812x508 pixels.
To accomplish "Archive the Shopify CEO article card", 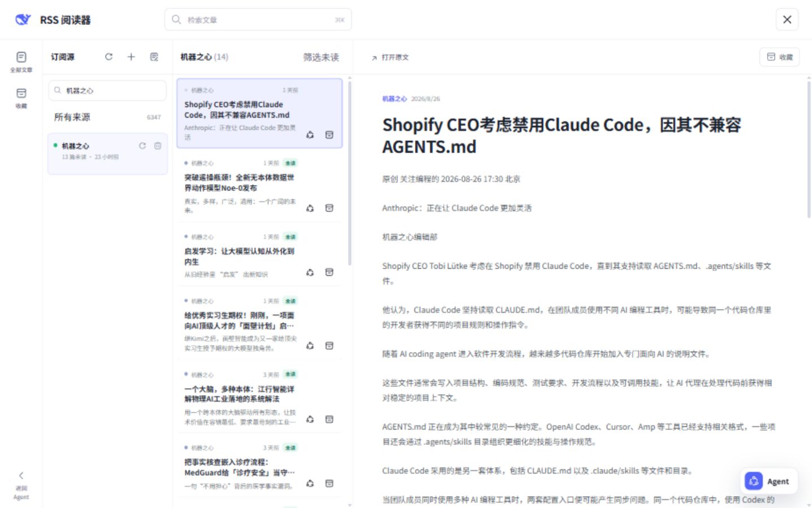I will (x=329, y=135).
